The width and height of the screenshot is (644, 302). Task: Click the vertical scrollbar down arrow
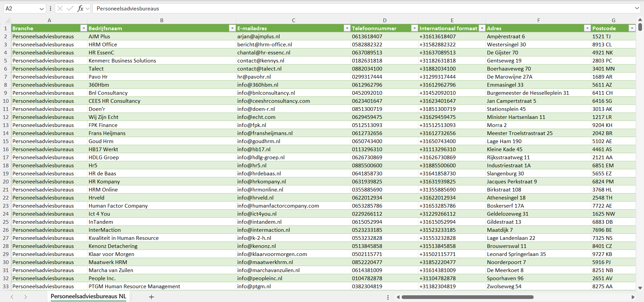tap(640, 288)
